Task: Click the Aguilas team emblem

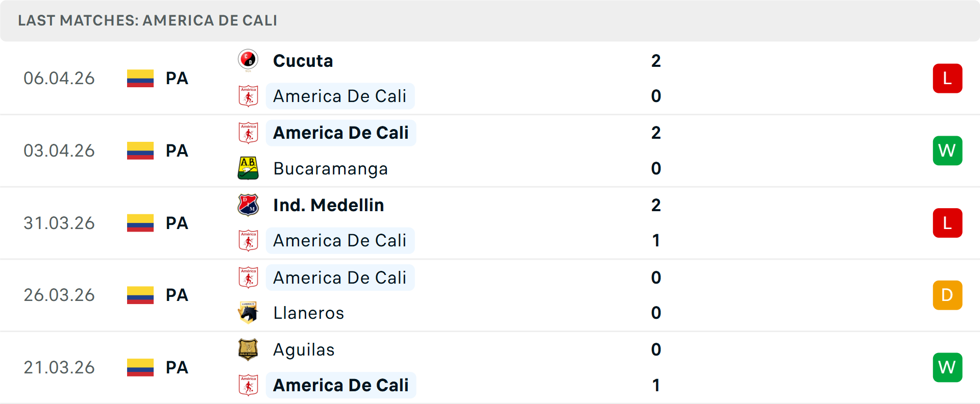Action: (x=249, y=349)
